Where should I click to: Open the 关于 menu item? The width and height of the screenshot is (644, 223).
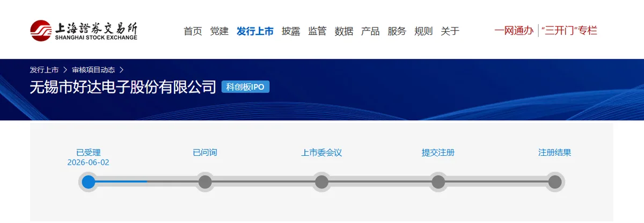pyautogui.click(x=450, y=31)
